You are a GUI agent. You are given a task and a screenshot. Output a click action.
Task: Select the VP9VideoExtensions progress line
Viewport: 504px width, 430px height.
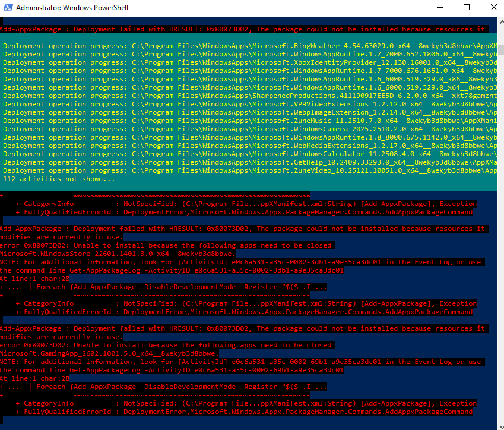250,104
